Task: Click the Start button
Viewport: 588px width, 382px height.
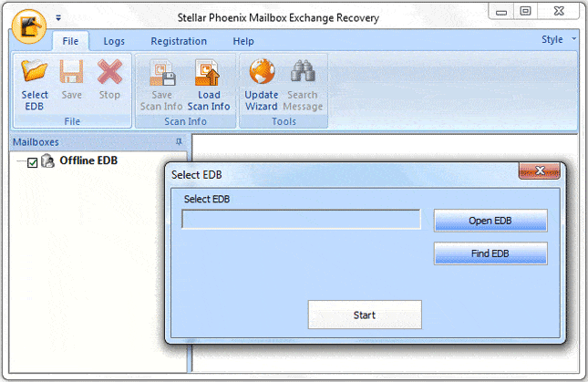Action: pos(365,315)
